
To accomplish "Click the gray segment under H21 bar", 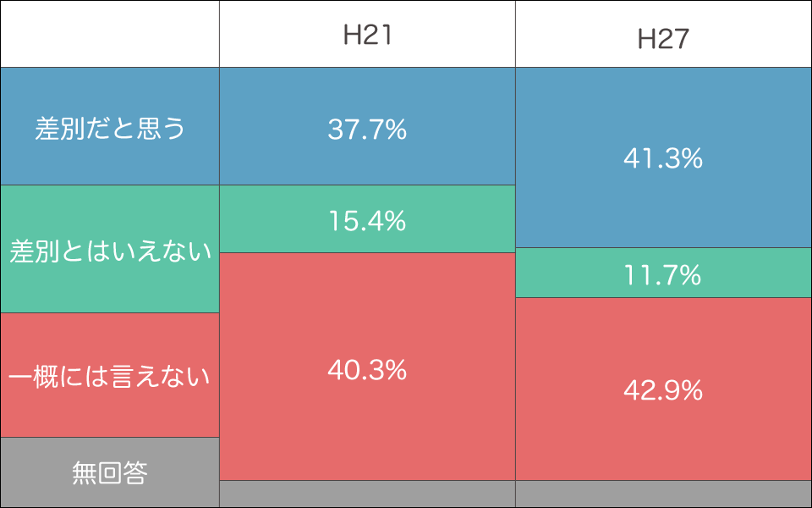I will (x=367, y=494).
